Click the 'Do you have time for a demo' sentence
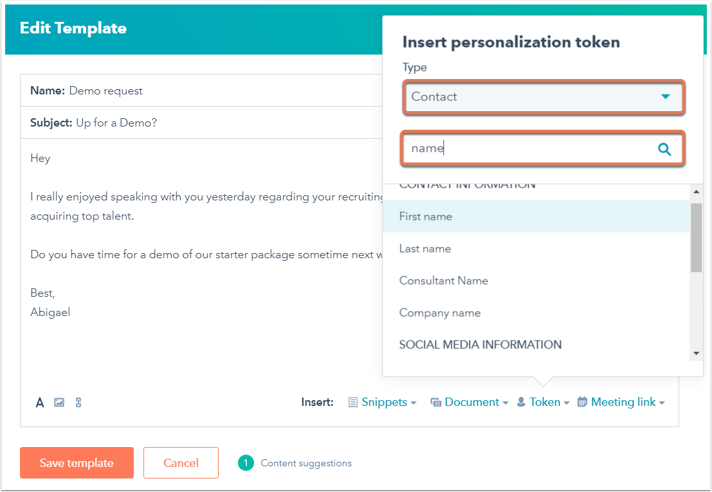The image size is (712, 492). (207, 255)
